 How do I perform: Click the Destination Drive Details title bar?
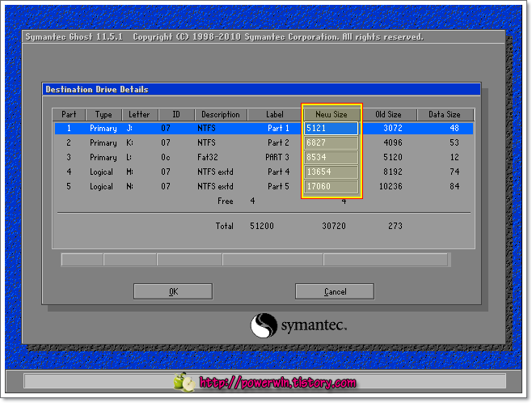click(x=262, y=89)
